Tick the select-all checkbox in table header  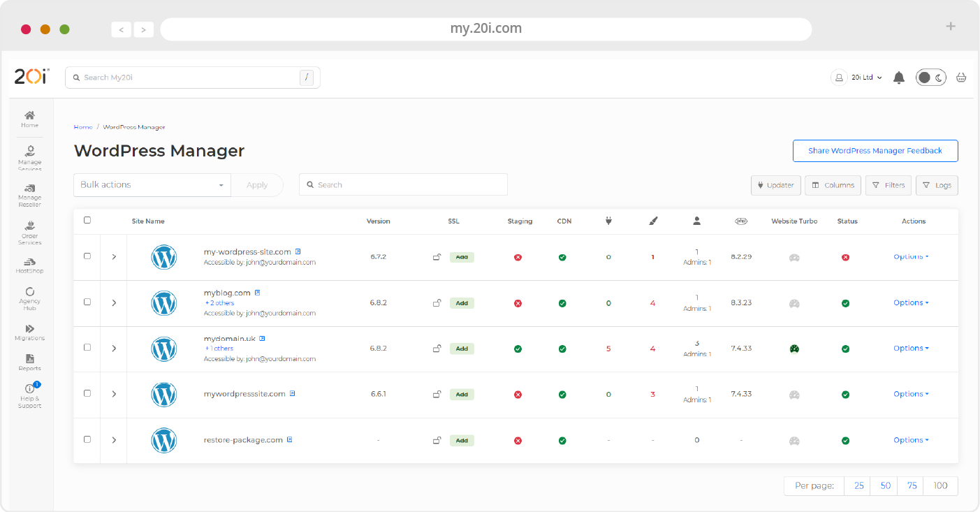[87, 220]
